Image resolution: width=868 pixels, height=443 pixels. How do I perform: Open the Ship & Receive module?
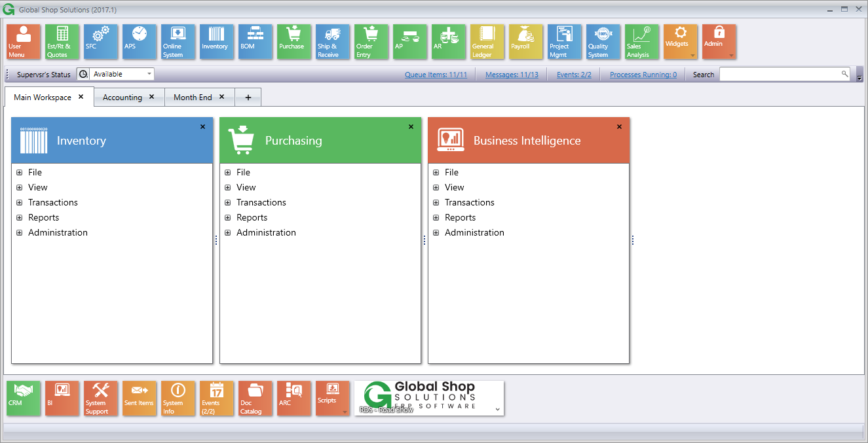332,41
